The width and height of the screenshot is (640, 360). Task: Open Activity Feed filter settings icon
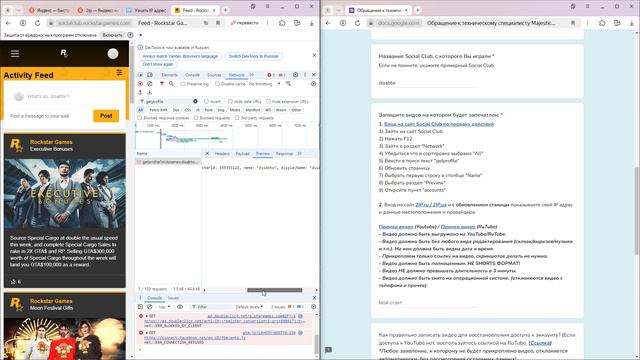tap(119, 72)
